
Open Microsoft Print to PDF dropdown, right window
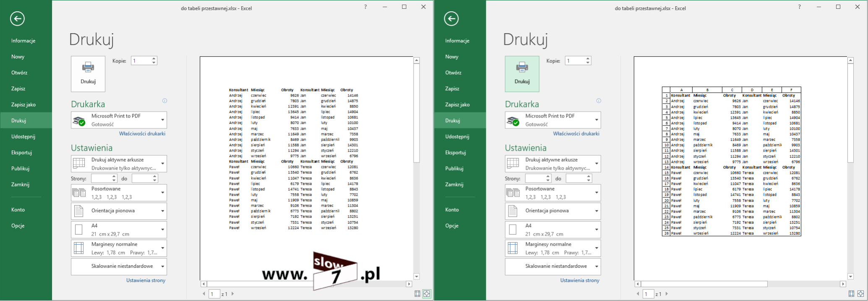(x=553, y=120)
